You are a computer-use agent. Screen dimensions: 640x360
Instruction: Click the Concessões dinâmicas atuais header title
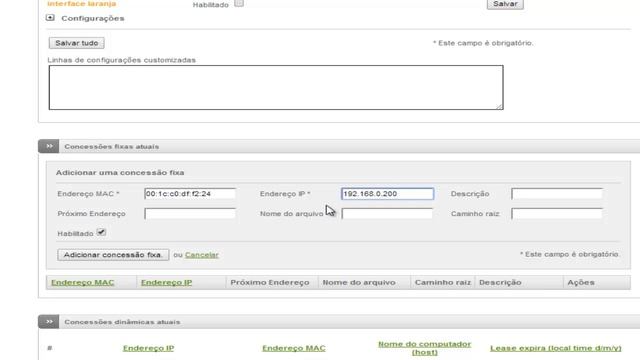(x=122, y=322)
